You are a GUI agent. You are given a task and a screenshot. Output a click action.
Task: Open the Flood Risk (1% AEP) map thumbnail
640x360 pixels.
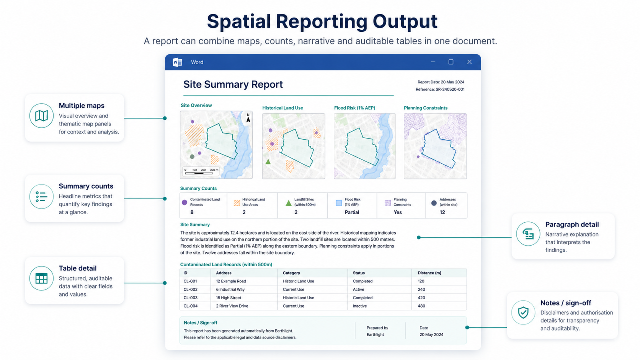[365, 146]
